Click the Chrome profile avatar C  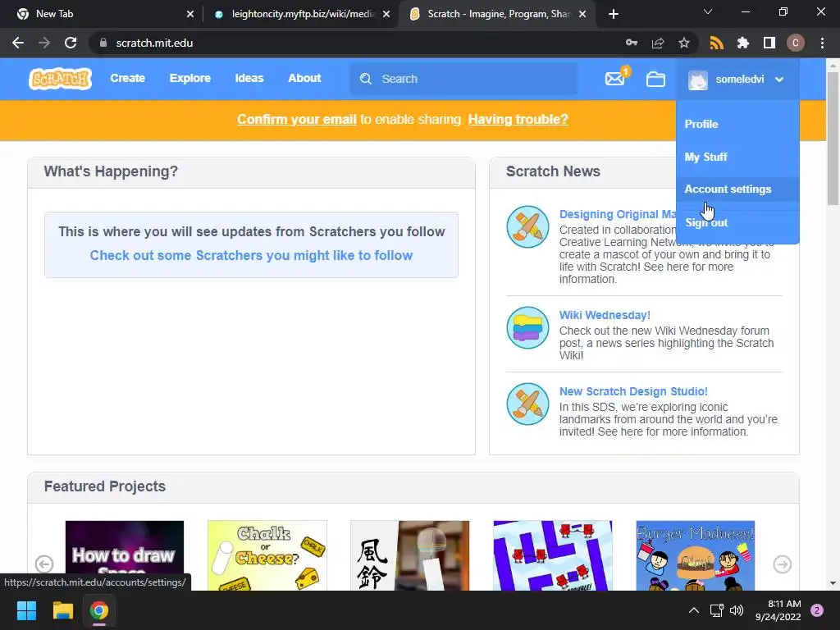(796, 43)
